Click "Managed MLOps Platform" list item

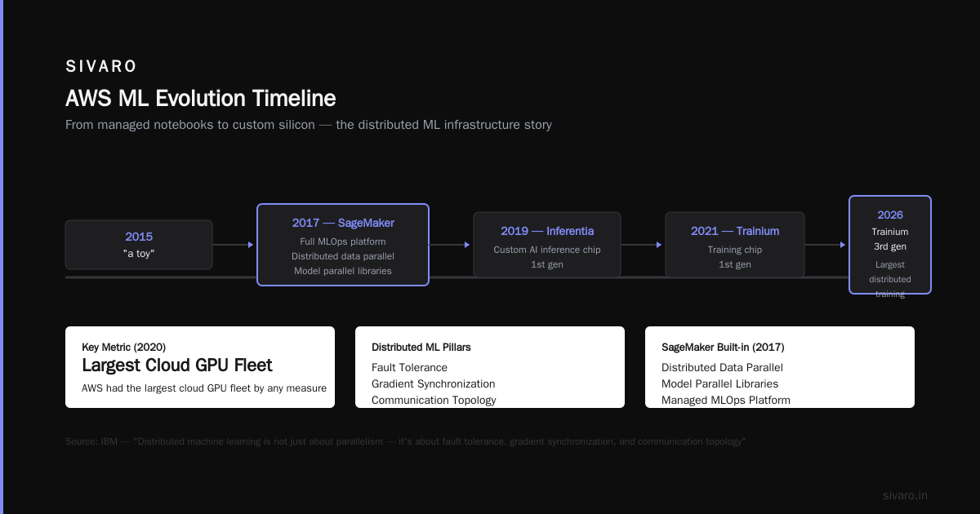[x=726, y=401]
